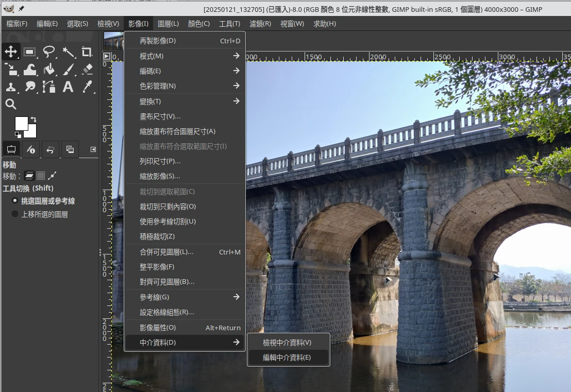Screen dimensions: 571x392
Task: Choose the Bucket Fill tool
Action: click(x=49, y=70)
